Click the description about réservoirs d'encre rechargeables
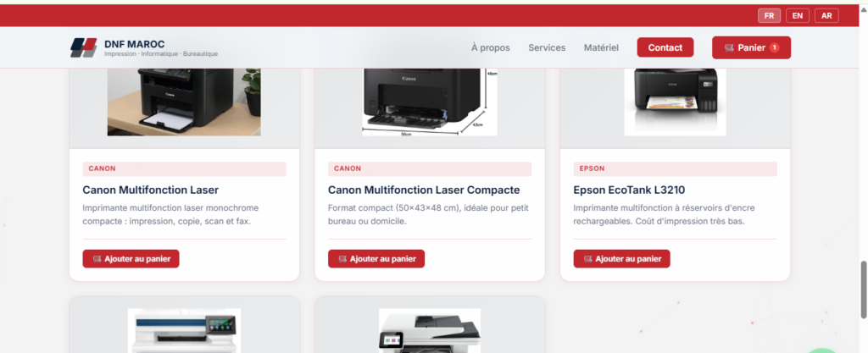This screenshot has width=868, height=353. click(664, 215)
